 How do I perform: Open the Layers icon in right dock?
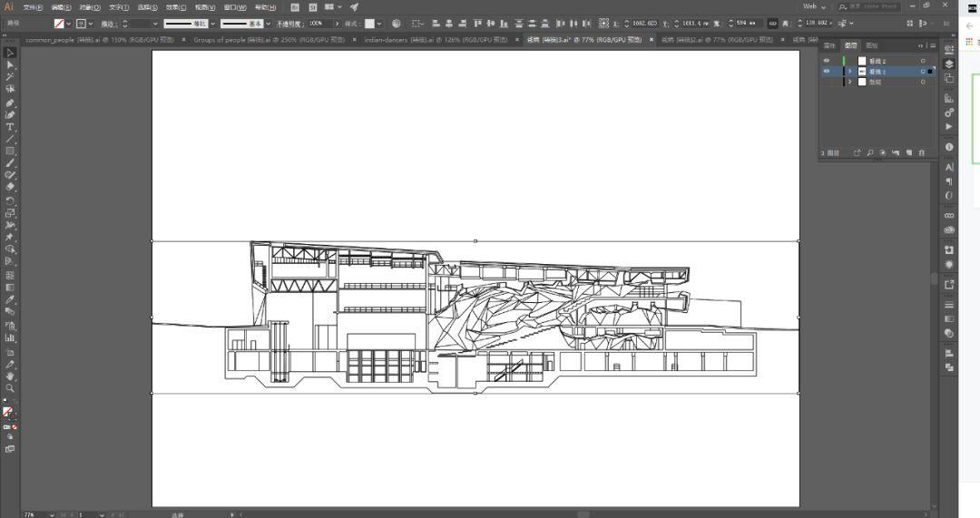pyautogui.click(x=949, y=64)
